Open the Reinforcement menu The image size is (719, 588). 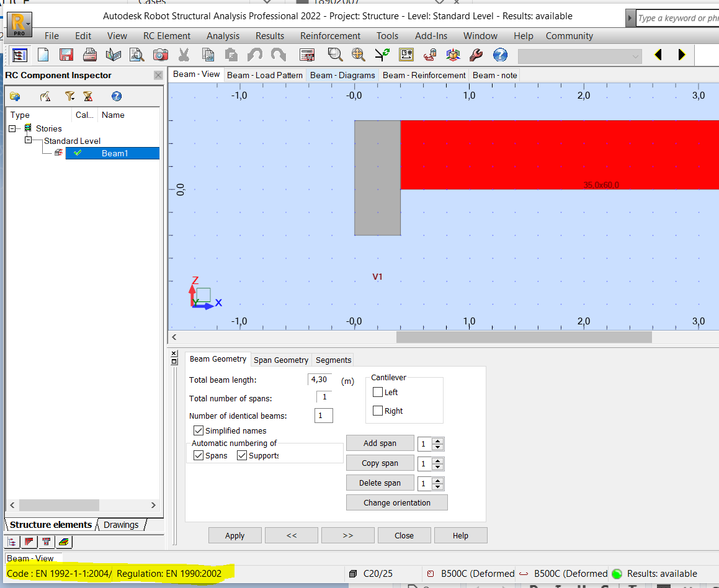point(329,36)
